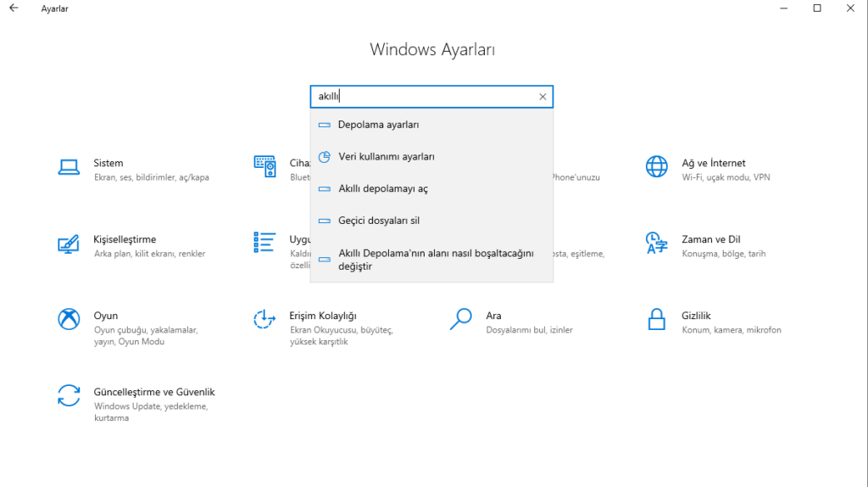Screen dimensions: 868x487
Task: Click the text 'Wi-Fi, uçak modu, VPN'
Action: point(726,177)
